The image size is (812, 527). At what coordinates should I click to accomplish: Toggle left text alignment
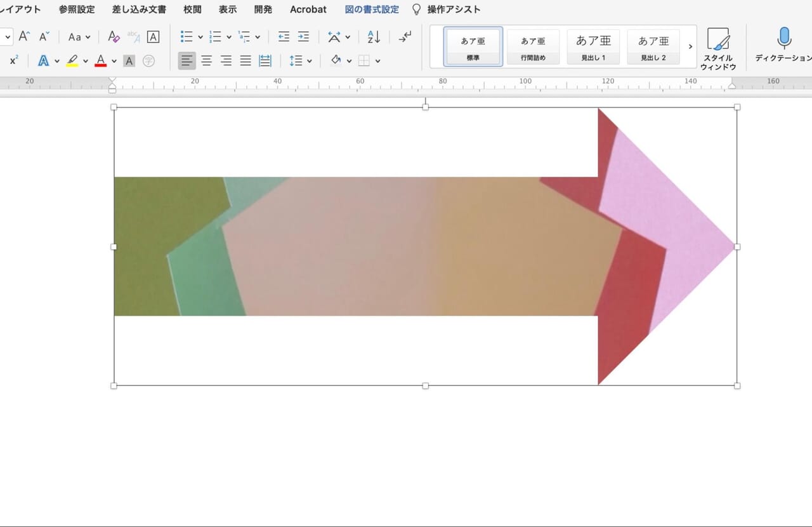(187, 61)
